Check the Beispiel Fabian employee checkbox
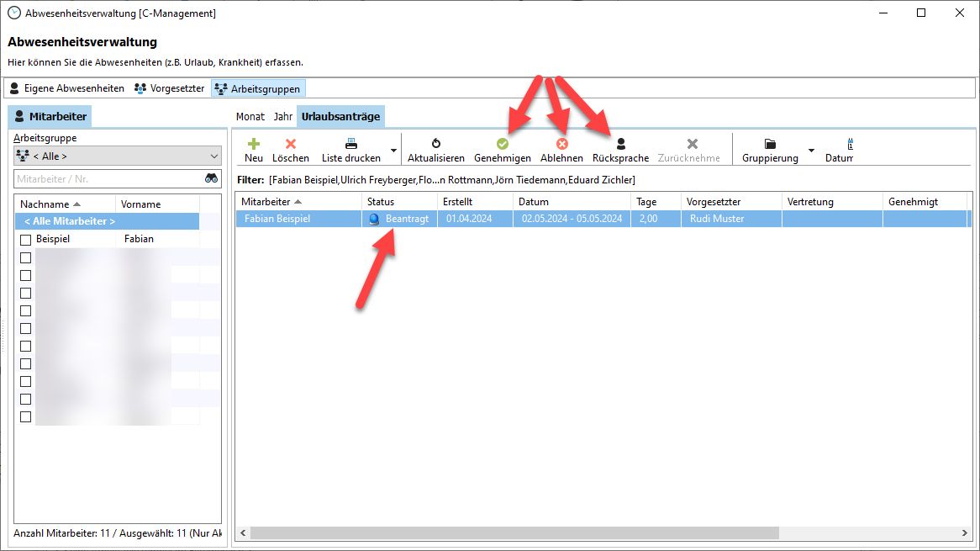Viewport: 980px width, 551px height. (x=25, y=240)
